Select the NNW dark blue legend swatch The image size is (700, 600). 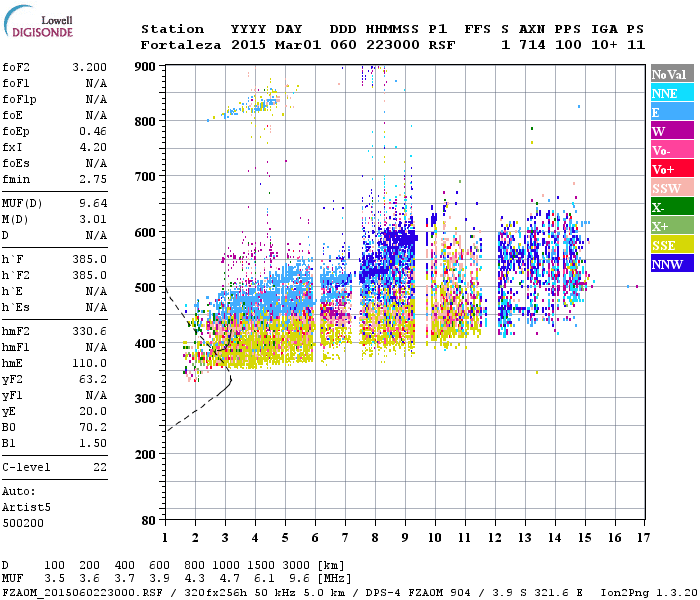[672, 264]
